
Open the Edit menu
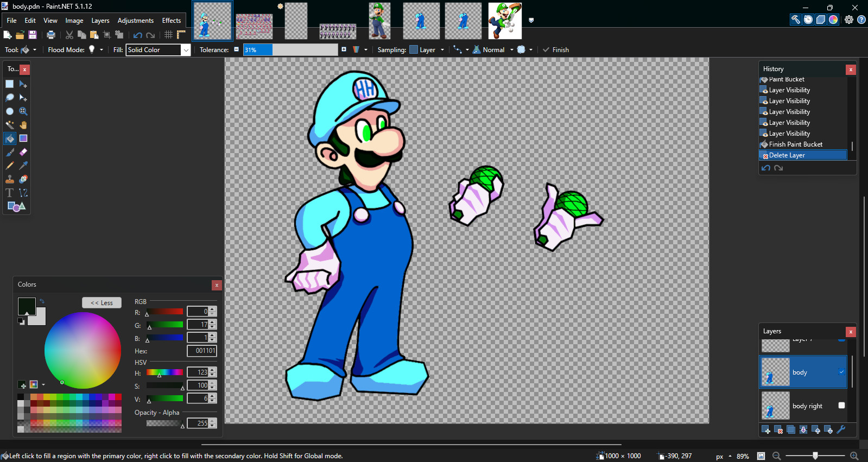tap(30, 21)
